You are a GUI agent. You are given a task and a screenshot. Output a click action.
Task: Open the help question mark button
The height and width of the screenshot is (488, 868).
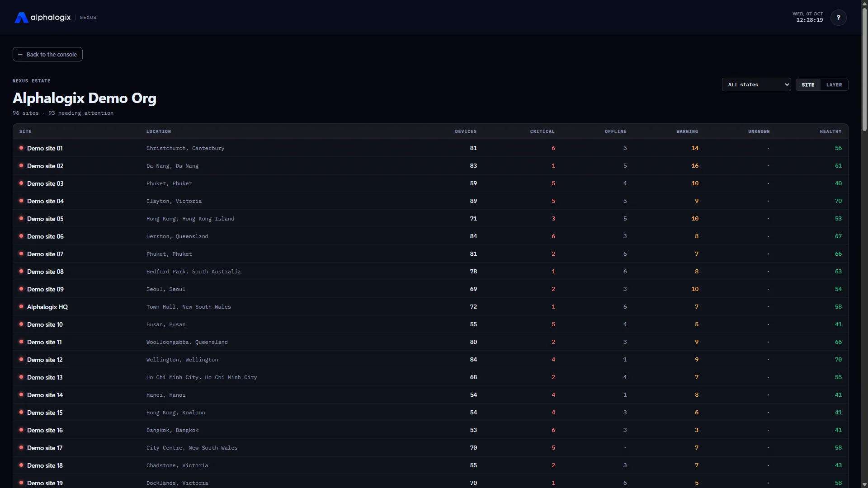(x=838, y=18)
